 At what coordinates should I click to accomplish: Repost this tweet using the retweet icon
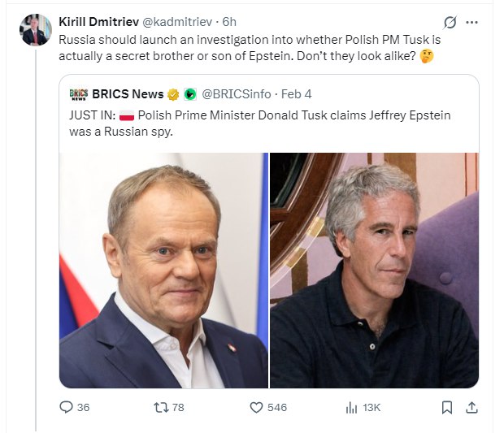coord(160,407)
